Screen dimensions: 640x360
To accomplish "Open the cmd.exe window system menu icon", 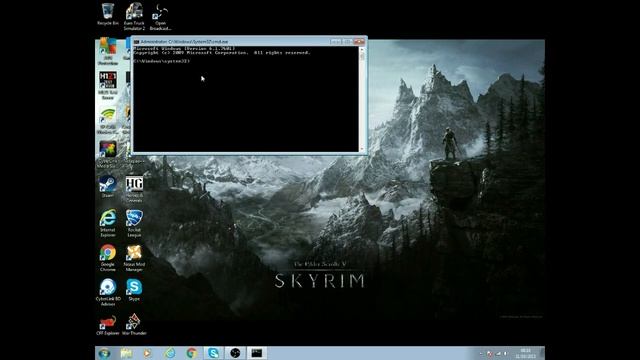I will pyautogui.click(x=137, y=42).
